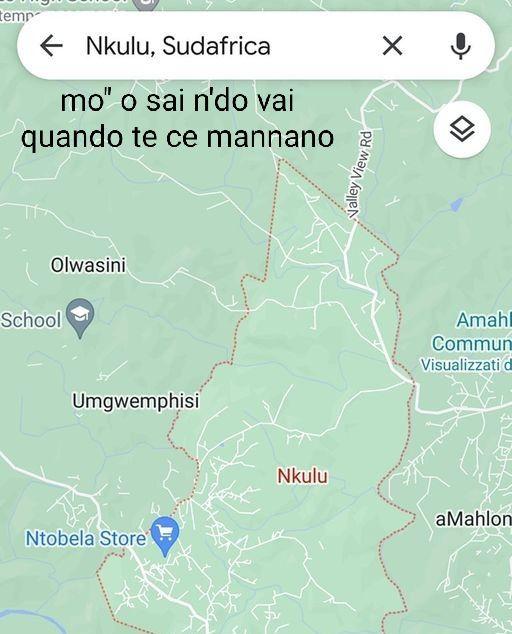This screenshot has height=634, width=512.
Task: Open the map layers button
Action: point(462,129)
